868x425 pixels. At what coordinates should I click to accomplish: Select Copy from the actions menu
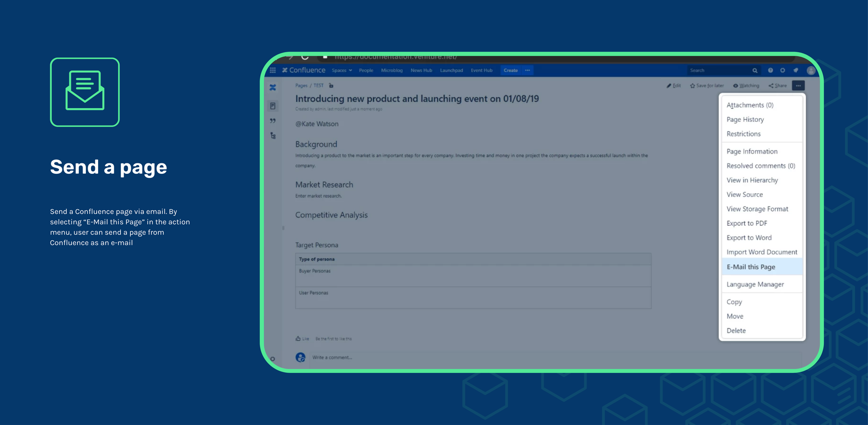click(x=762, y=302)
